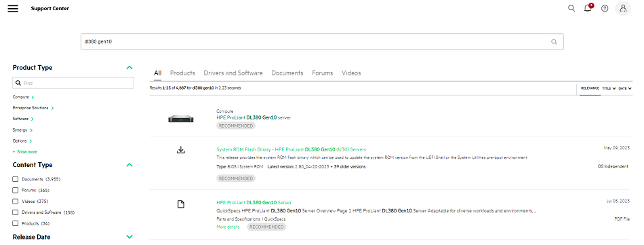
Task: Open the DL380 Gen10 server product thumbnail
Action: (181, 119)
